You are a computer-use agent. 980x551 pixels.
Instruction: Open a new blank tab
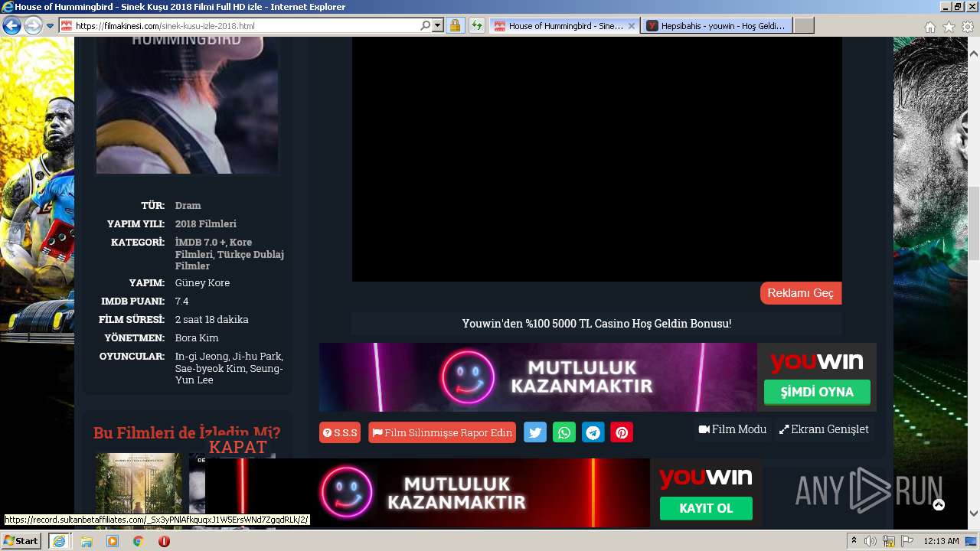804,25
